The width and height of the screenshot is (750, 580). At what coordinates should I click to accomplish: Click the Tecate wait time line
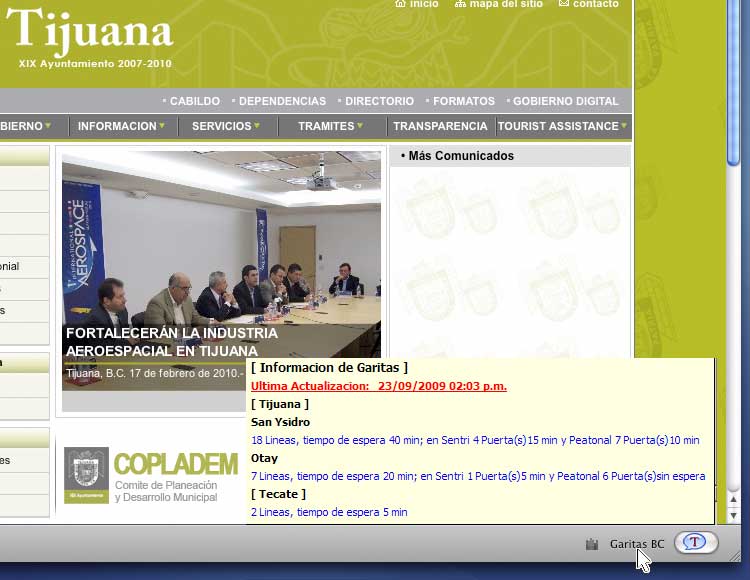tap(329, 513)
